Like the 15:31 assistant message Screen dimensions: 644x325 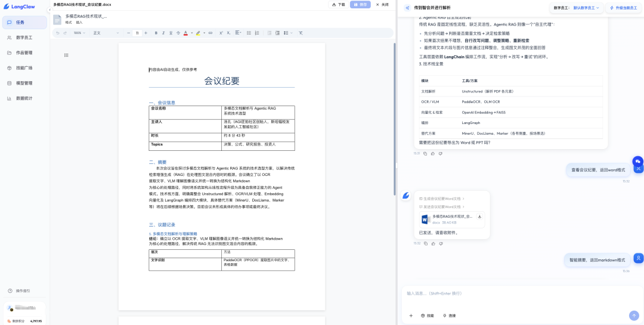(x=433, y=154)
